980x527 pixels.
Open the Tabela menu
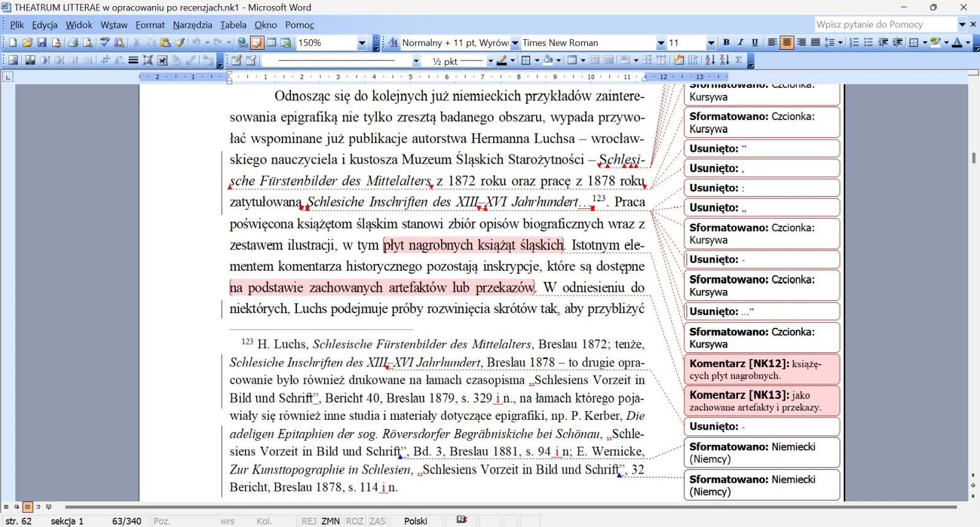click(x=233, y=25)
